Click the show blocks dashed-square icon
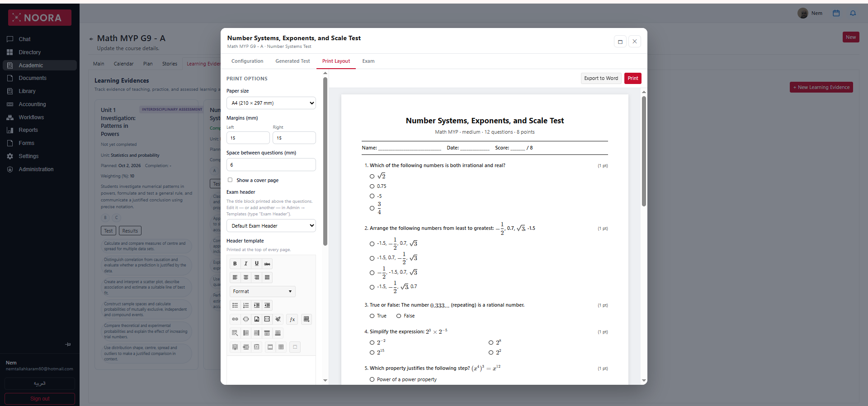The width and height of the screenshot is (868, 406). [295, 347]
